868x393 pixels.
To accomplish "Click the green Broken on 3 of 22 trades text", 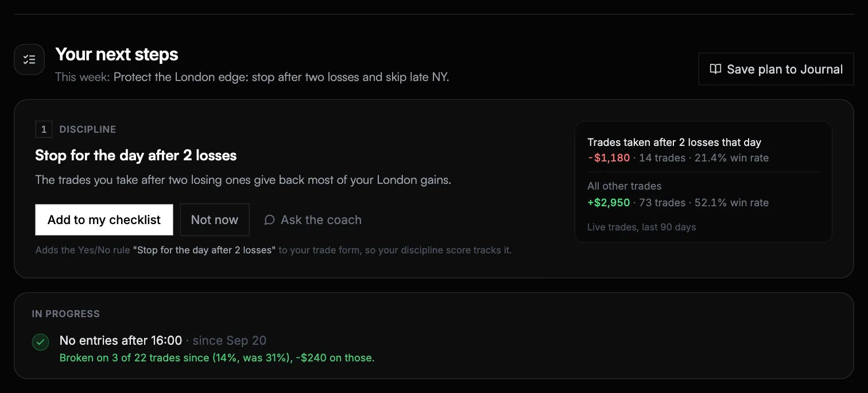I will point(217,358).
